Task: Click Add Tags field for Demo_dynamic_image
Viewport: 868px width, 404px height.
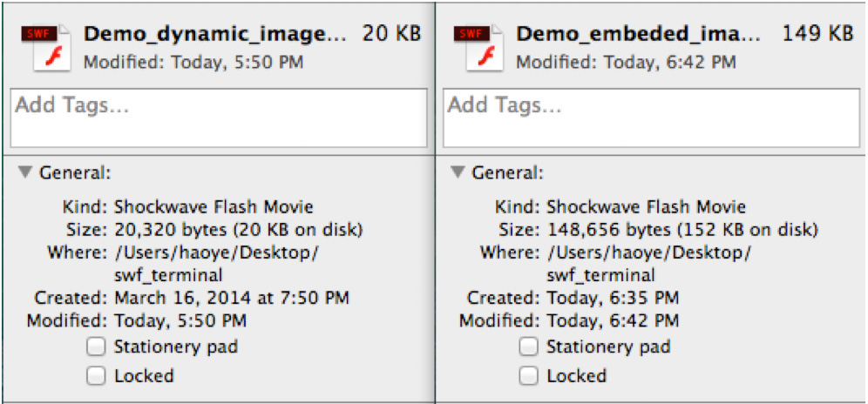Action: tap(218, 118)
